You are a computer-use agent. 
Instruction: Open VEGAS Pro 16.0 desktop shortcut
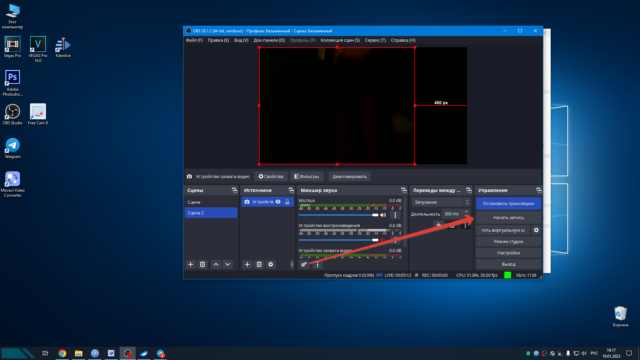[x=38, y=49]
